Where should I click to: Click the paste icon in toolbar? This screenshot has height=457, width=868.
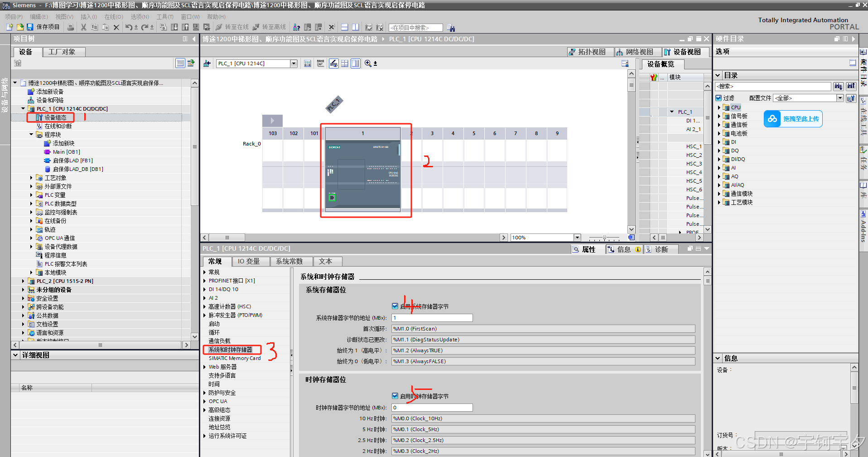click(105, 27)
